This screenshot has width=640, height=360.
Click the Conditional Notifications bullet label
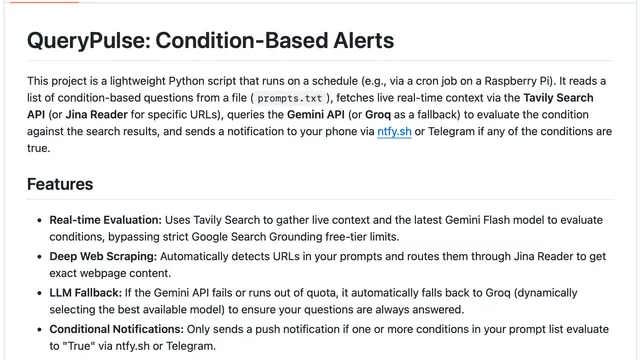117,329
